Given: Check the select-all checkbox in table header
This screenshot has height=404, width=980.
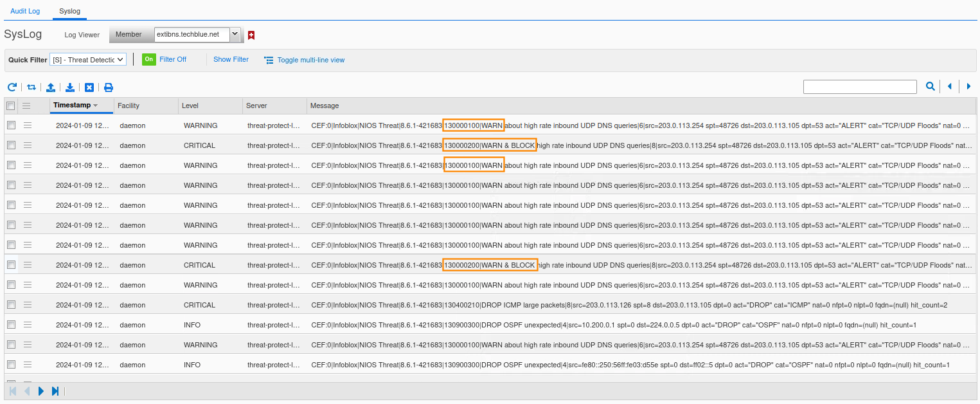Looking at the screenshot, I should click(11, 106).
